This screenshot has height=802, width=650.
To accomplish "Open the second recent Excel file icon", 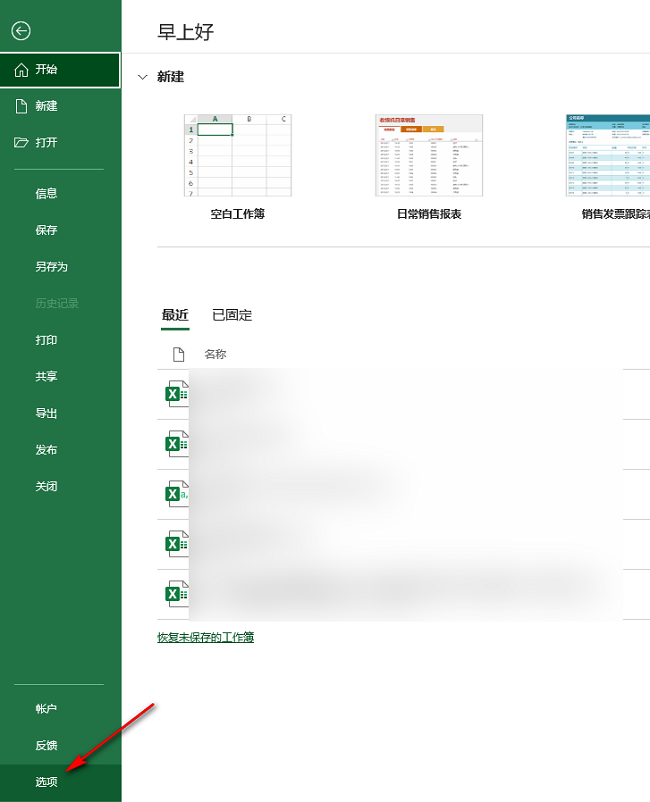I will pyautogui.click(x=177, y=444).
